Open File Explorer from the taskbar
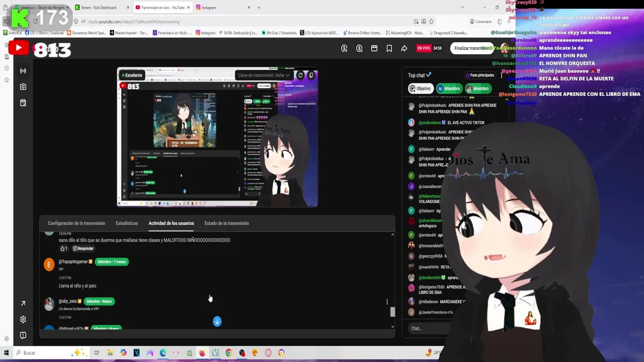644x362 pixels. pyautogui.click(x=110, y=353)
